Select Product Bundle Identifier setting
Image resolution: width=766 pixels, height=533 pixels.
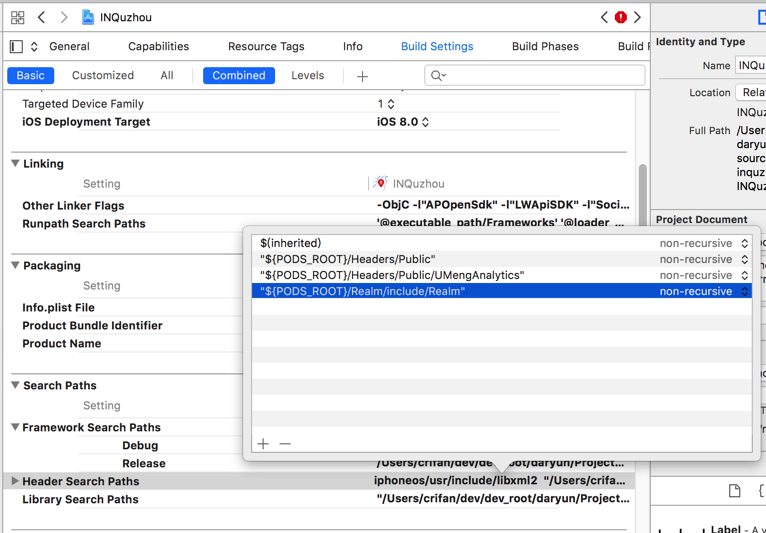[x=92, y=326]
